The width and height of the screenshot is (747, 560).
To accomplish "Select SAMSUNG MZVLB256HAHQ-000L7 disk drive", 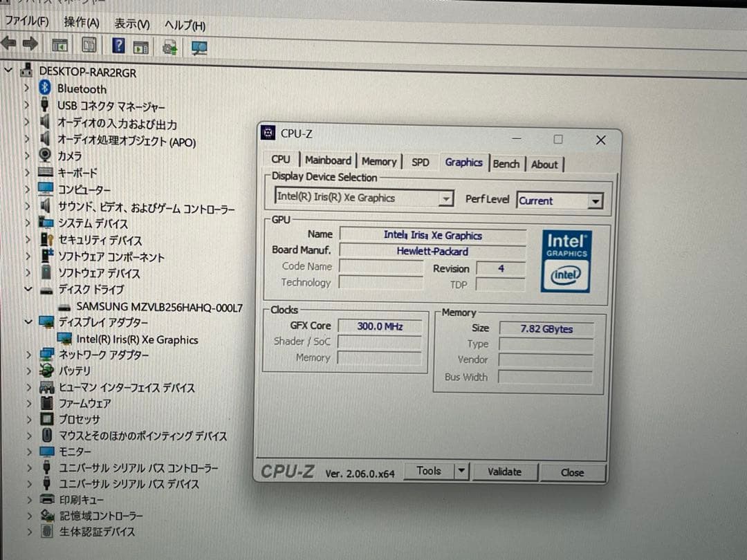I will (159, 307).
